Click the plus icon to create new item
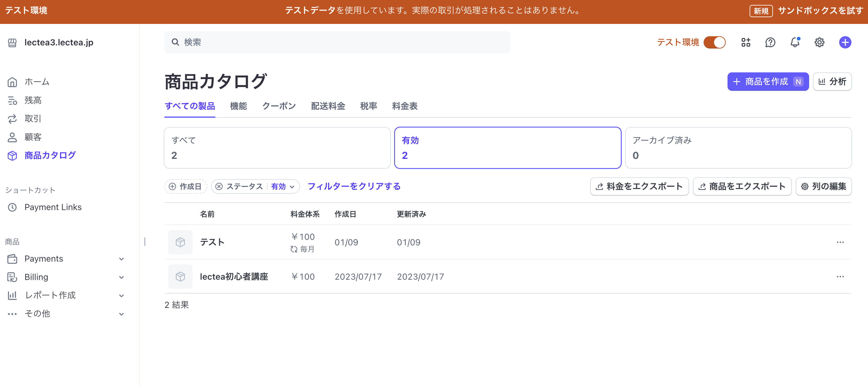 (845, 42)
